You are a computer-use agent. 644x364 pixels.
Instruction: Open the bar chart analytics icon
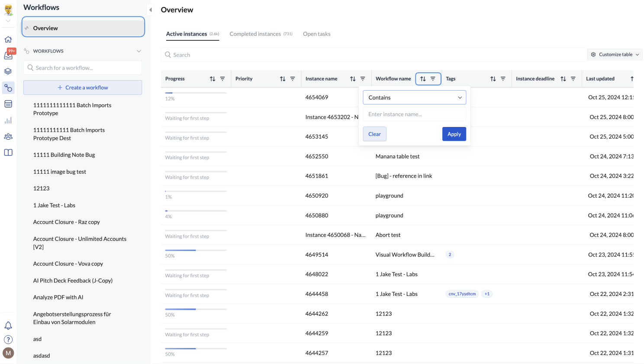[x=8, y=120]
